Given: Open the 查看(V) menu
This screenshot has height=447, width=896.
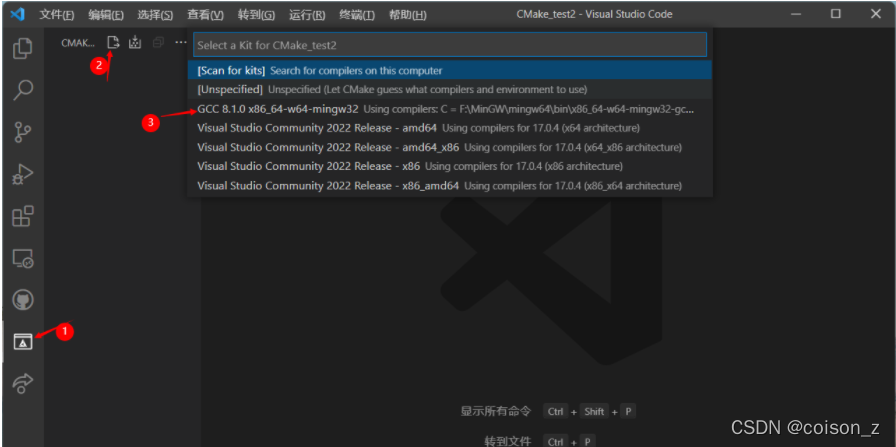Looking at the screenshot, I should [x=206, y=15].
